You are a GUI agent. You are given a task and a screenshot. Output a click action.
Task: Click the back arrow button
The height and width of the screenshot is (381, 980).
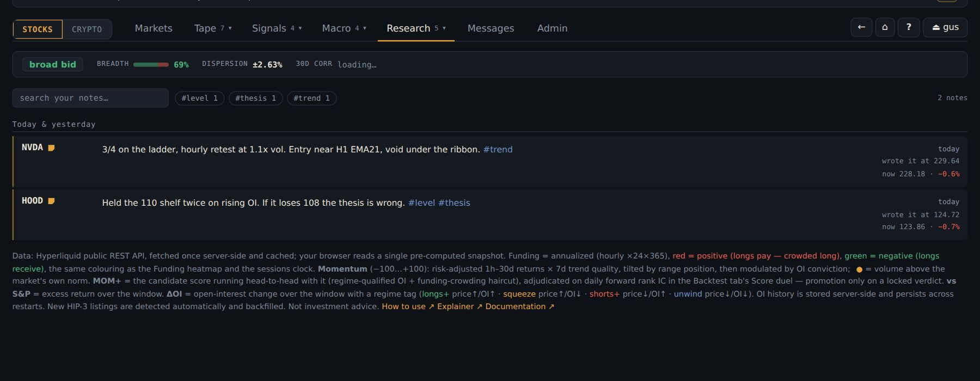tap(861, 27)
